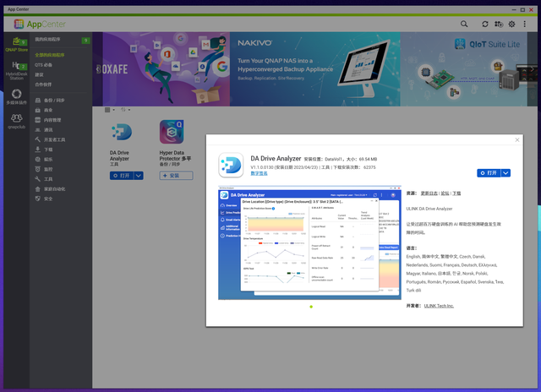Open 工具 category

pyautogui.click(x=43, y=179)
